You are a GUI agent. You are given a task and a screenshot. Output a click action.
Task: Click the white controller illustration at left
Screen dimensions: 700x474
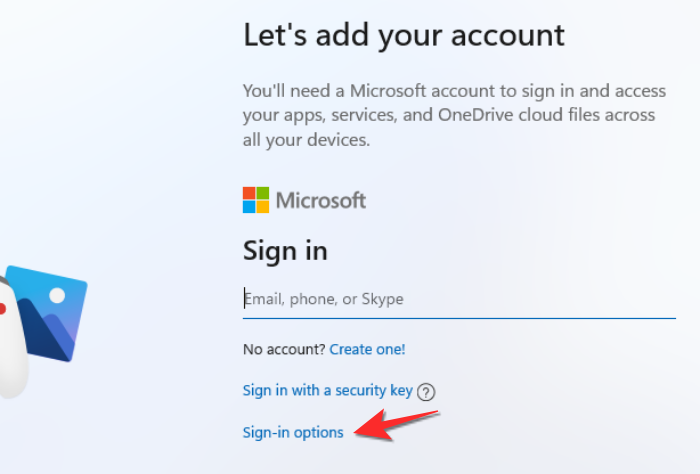tap(10, 345)
